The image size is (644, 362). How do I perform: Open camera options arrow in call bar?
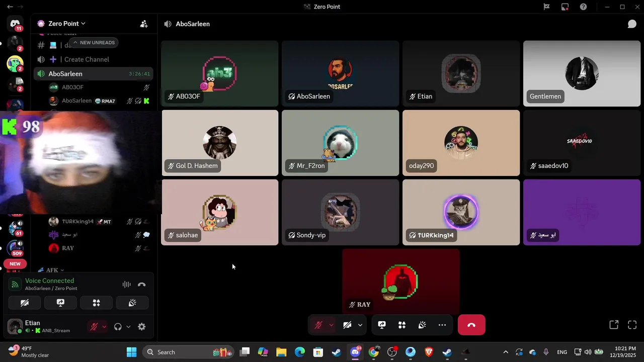point(360,325)
